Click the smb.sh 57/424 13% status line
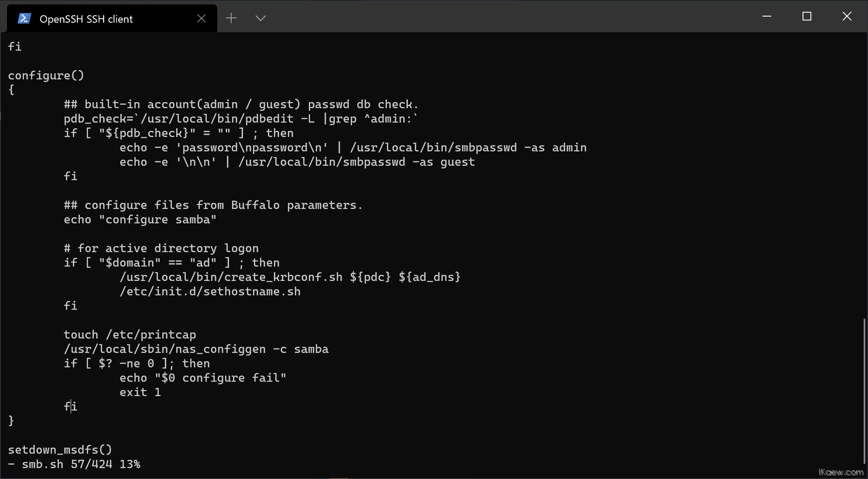The width and height of the screenshot is (868, 479). point(74,464)
